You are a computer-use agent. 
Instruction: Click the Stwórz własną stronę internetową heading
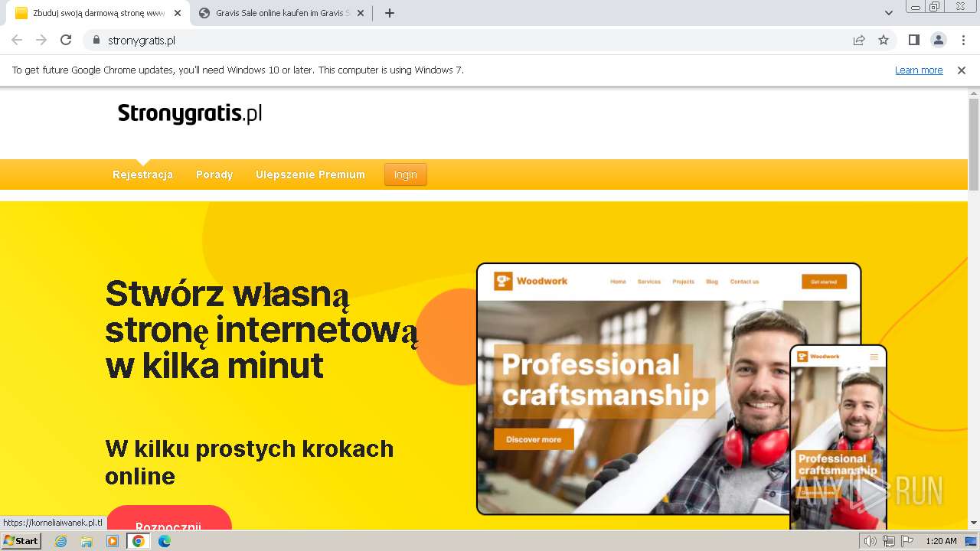pyautogui.click(x=262, y=330)
